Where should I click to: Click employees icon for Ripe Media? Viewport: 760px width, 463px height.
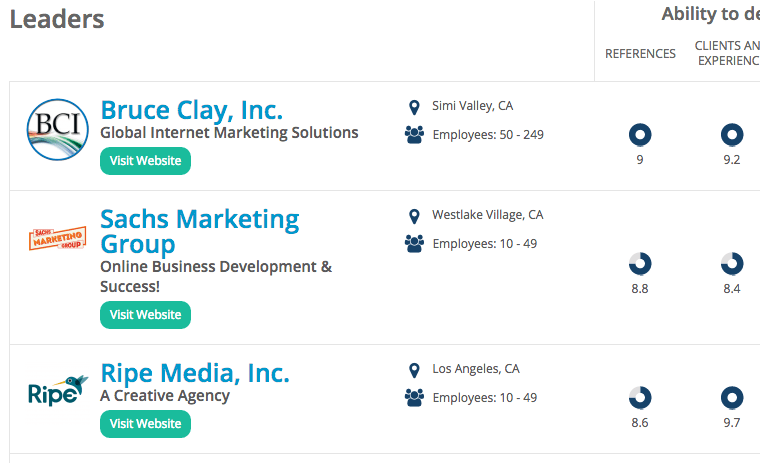point(414,398)
